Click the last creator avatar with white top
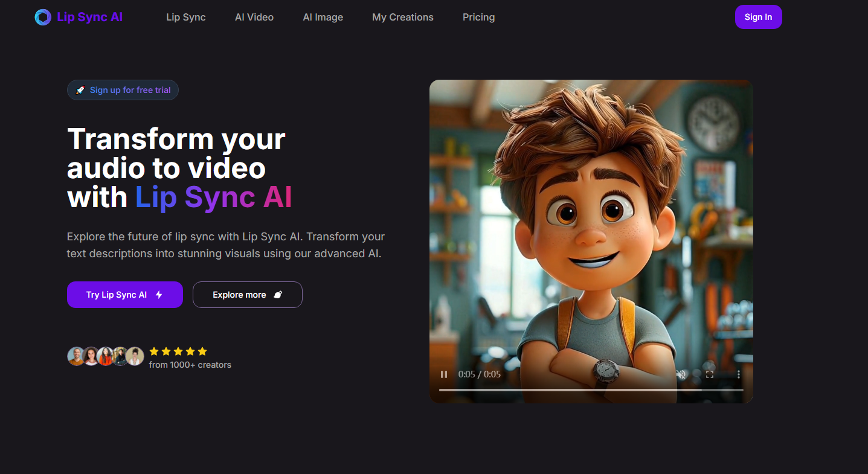 pos(135,356)
